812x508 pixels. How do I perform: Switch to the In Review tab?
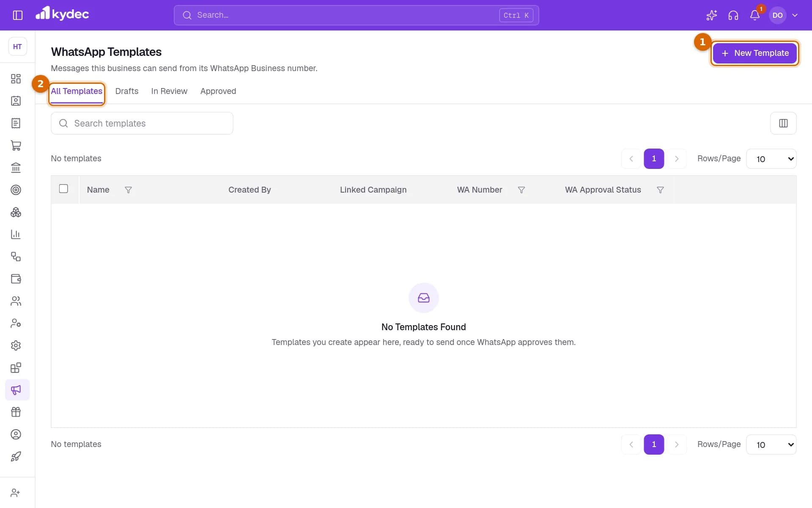point(169,91)
